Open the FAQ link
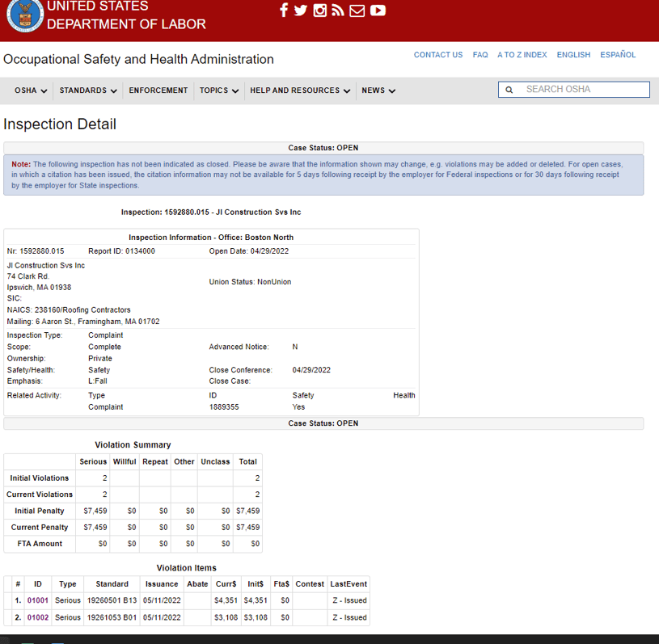This screenshot has height=644, width=659. tap(480, 55)
